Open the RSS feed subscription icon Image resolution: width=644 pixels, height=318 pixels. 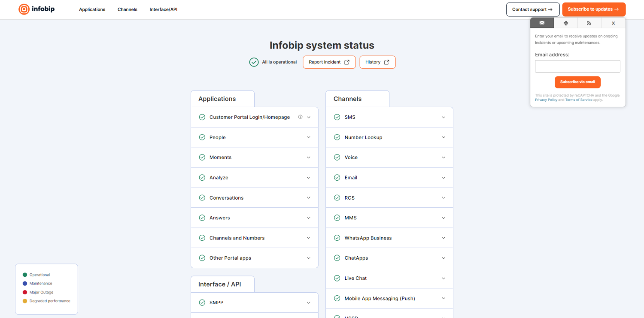point(589,23)
